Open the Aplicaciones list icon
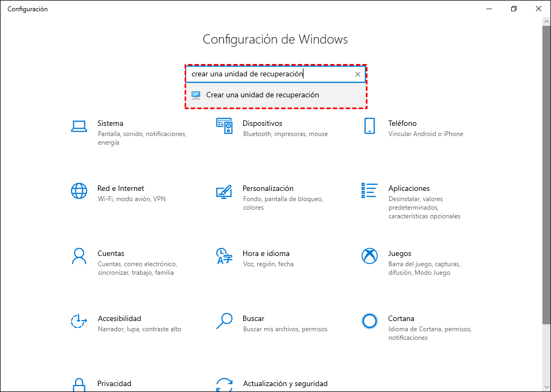Image resolution: width=551 pixels, height=392 pixels. click(x=369, y=190)
